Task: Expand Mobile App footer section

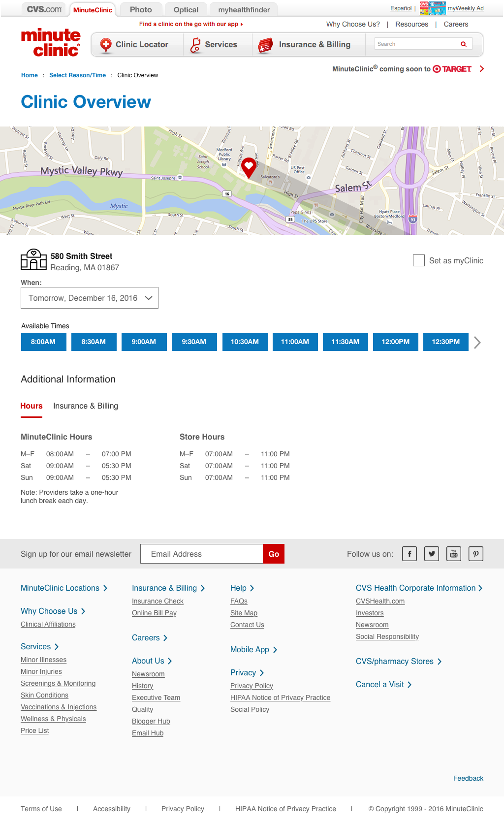Action: click(x=254, y=649)
